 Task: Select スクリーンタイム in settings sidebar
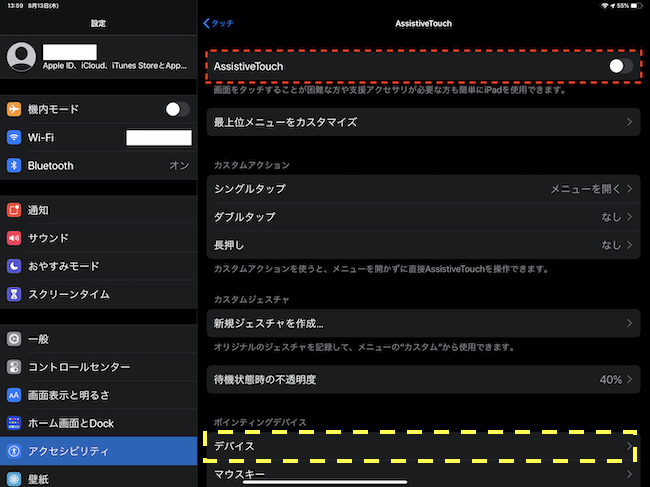pos(99,294)
